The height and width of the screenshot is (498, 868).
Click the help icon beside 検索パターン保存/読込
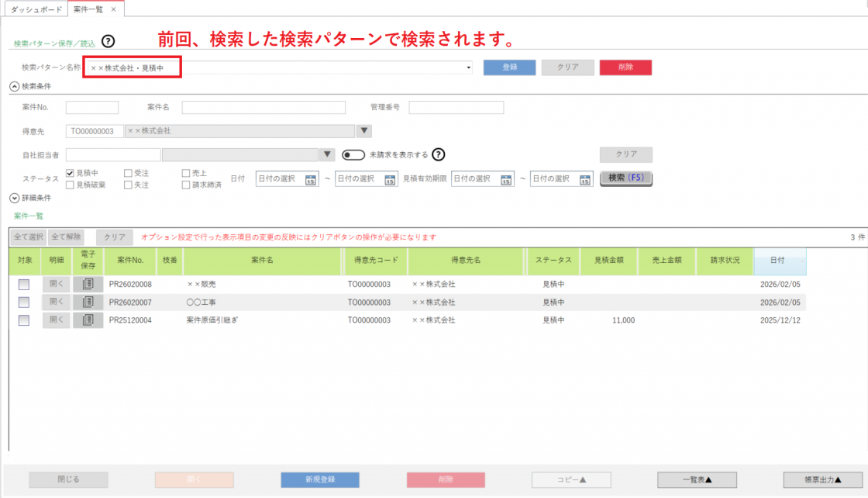click(x=108, y=41)
